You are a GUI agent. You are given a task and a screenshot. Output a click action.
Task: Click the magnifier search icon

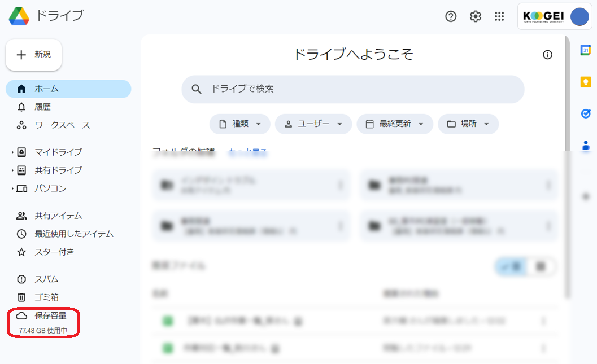(x=197, y=89)
